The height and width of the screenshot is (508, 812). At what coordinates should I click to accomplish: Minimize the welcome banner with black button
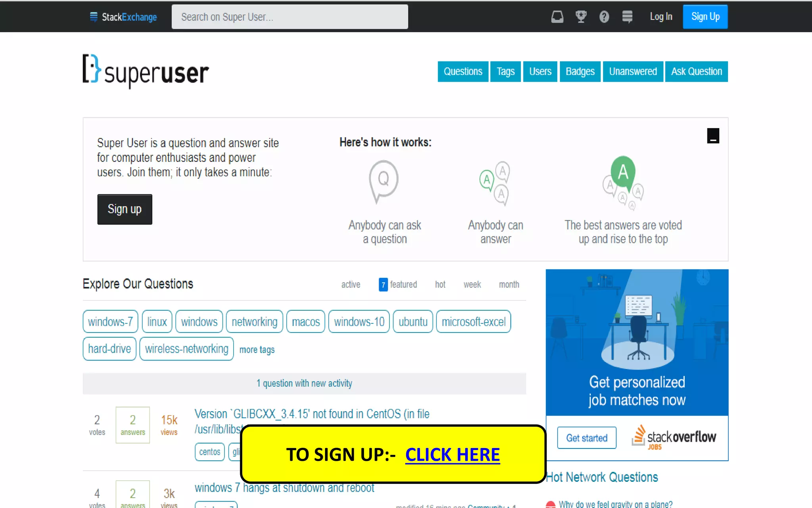pos(713,136)
